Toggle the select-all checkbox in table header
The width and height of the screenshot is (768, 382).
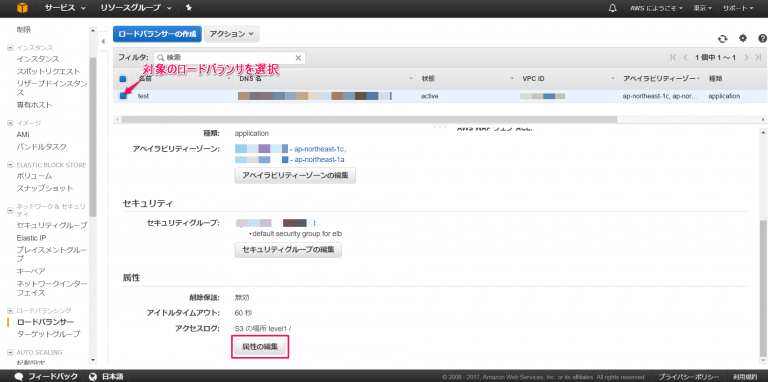coord(123,78)
